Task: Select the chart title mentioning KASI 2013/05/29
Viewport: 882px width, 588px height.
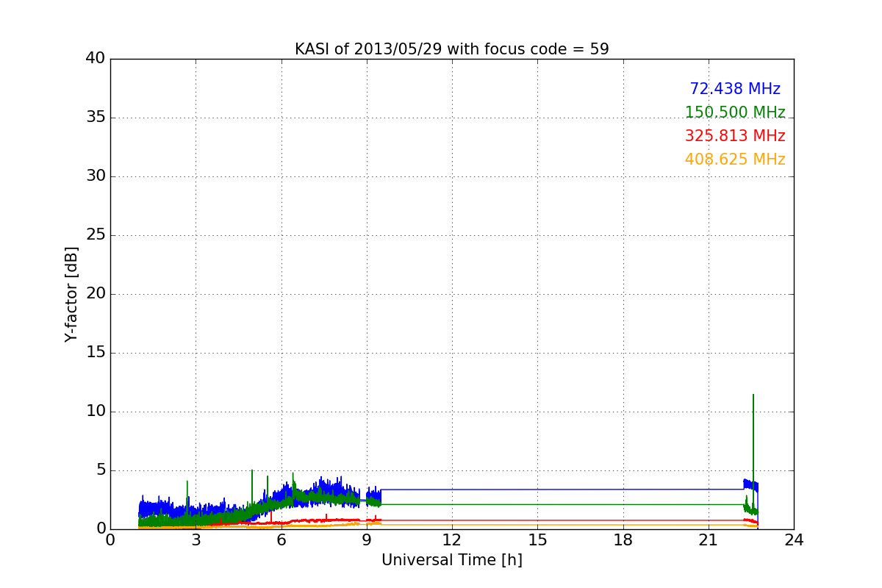Action: [451, 49]
